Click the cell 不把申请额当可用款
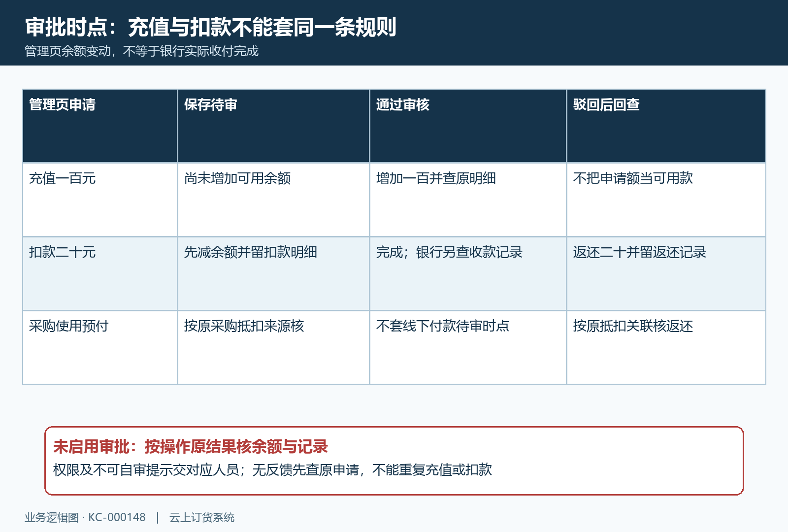 pos(666,200)
